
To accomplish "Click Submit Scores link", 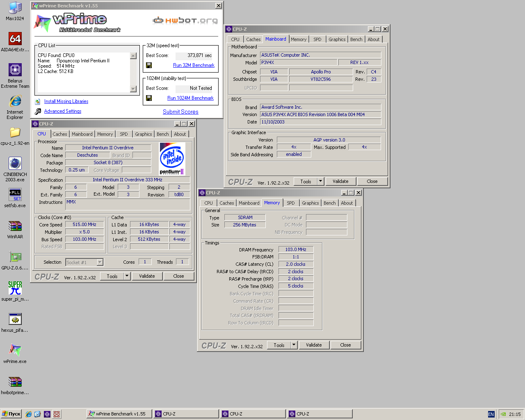I will [x=180, y=112].
